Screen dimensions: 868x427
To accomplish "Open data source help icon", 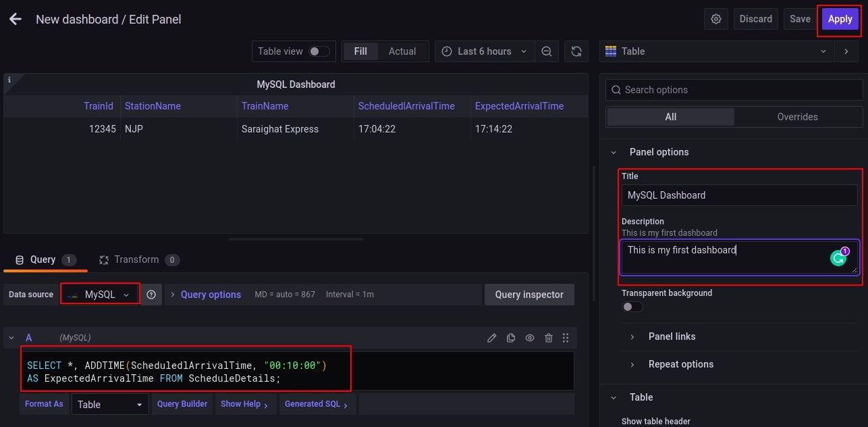I will [x=151, y=295].
